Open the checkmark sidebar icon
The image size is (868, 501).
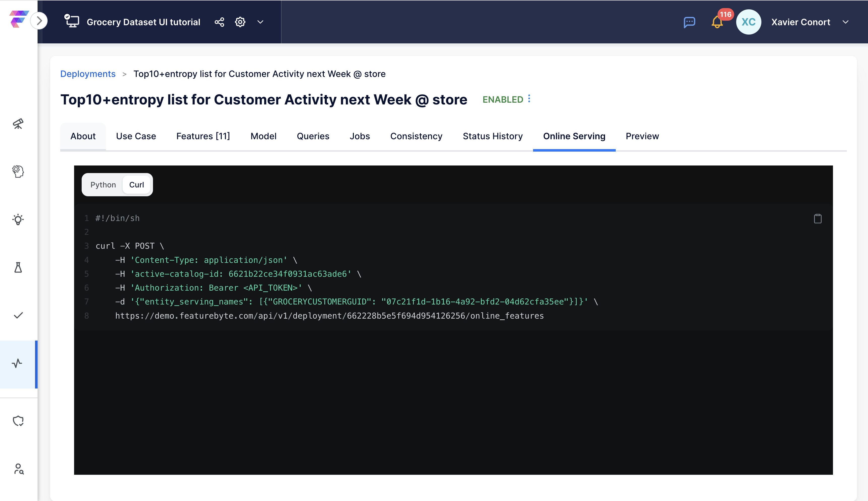coord(18,316)
